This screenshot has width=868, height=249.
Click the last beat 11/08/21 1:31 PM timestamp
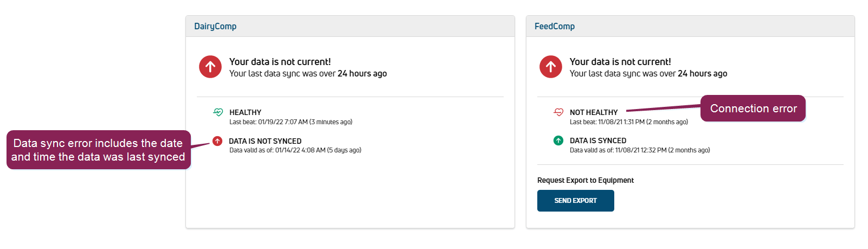pyautogui.click(x=629, y=122)
